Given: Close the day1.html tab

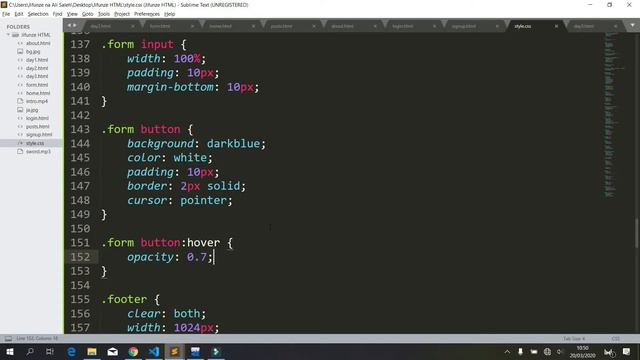Looking at the screenshot, I should [x=133, y=26].
